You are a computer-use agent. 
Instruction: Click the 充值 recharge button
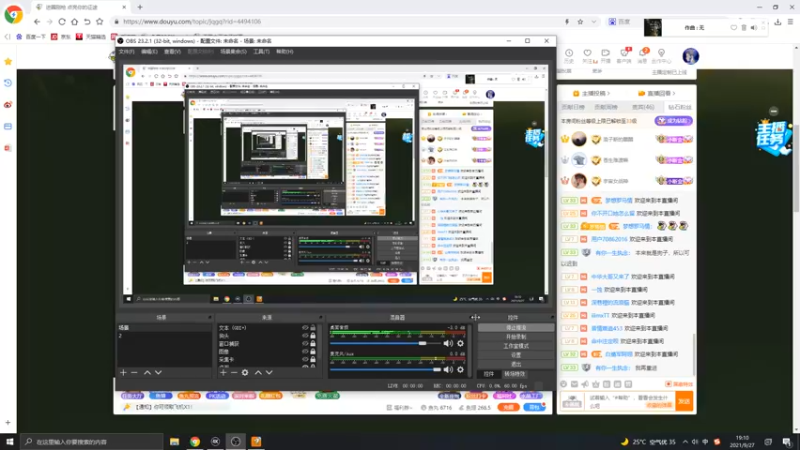[x=508, y=407]
